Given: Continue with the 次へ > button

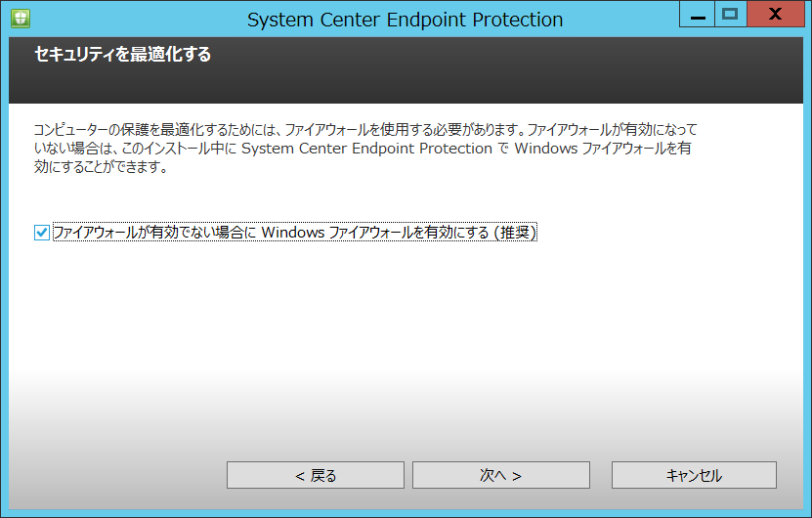Looking at the screenshot, I should 500,475.
